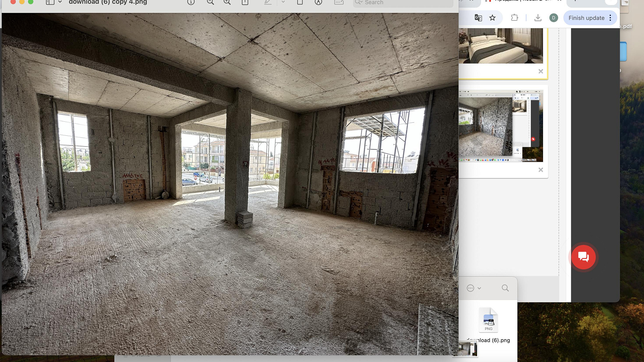Viewport: 644px width, 362px height.
Task: Open the D profile avatar in Chrome
Action: (553, 18)
